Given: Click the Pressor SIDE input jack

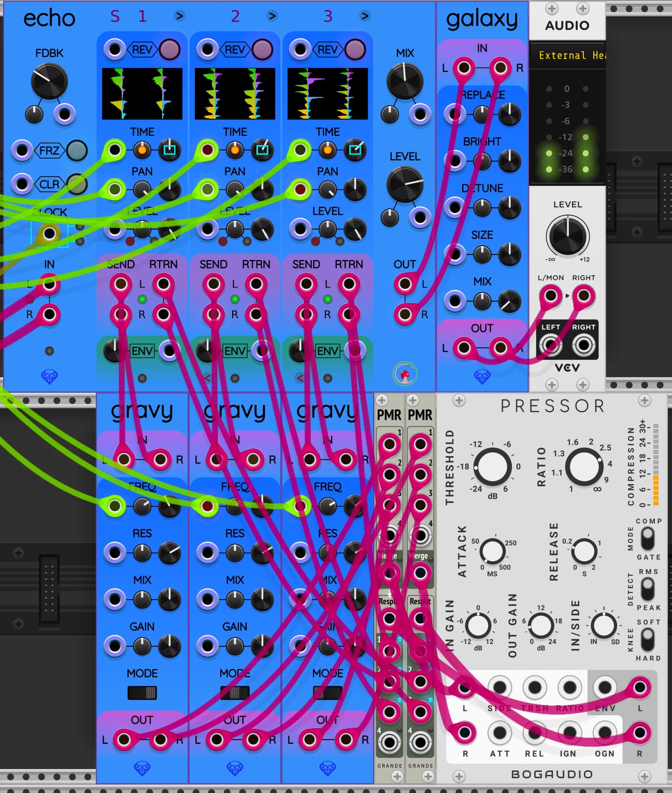Looking at the screenshot, I should 499,687.
